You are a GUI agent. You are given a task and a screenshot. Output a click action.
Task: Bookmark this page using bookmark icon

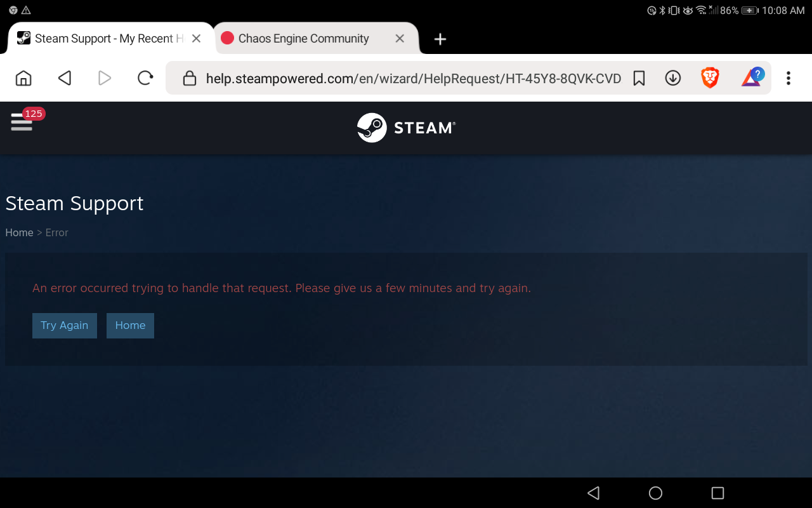click(639, 78)
